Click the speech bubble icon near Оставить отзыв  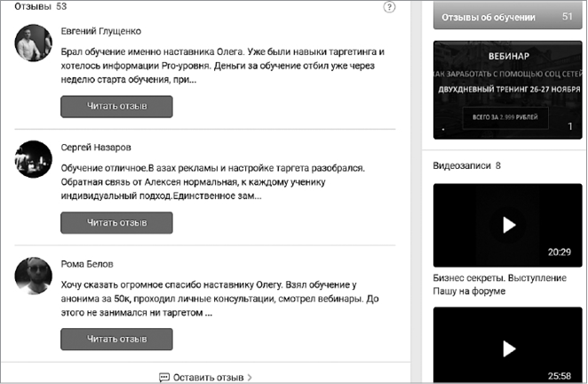point(164,377)
